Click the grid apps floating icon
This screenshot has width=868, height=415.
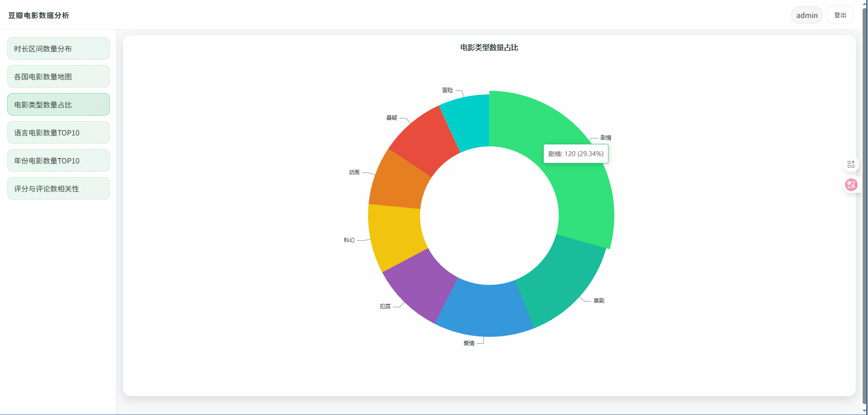(851, 164)
